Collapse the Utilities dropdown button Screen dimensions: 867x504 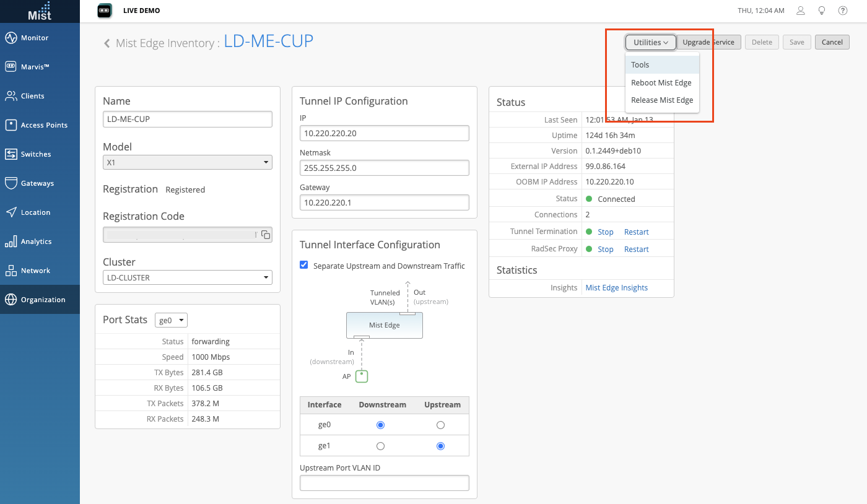click(650, 42)
